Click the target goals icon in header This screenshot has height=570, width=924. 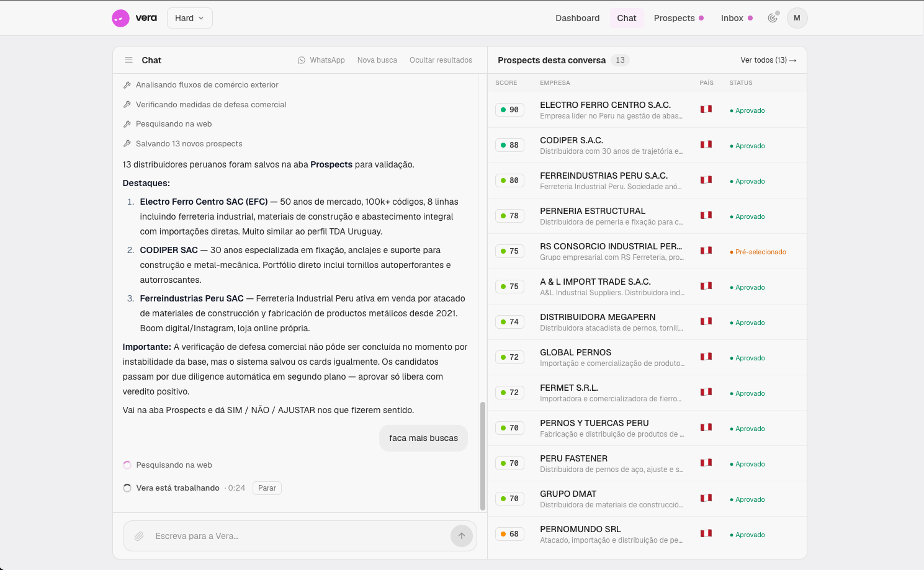pyautogui.click(x=773, y=18)
